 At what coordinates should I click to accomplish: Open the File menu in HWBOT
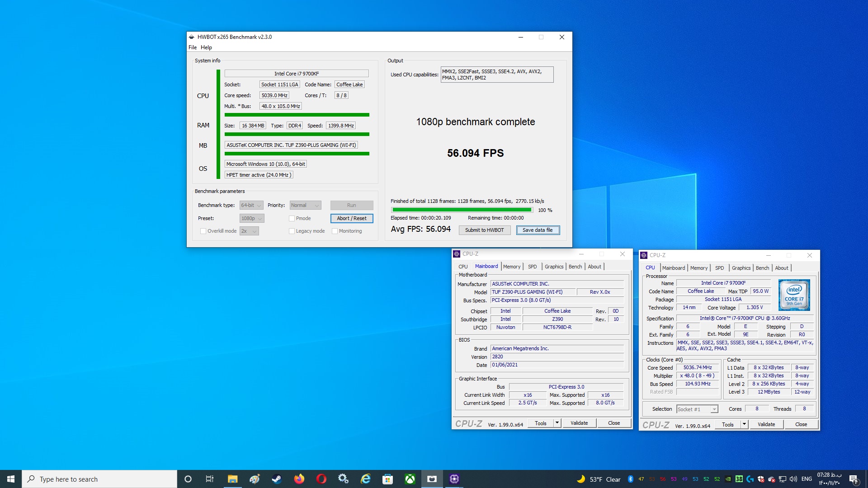point(193,47)
